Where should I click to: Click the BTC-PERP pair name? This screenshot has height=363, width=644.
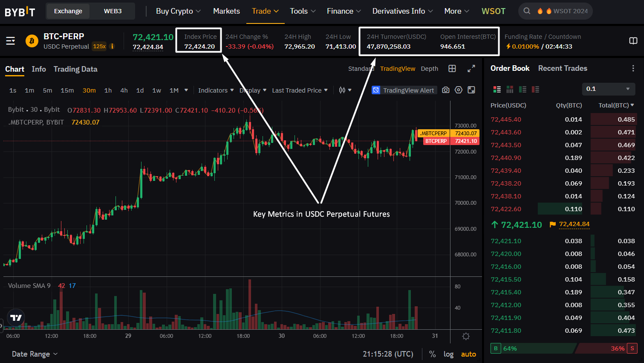click(64, 36)
